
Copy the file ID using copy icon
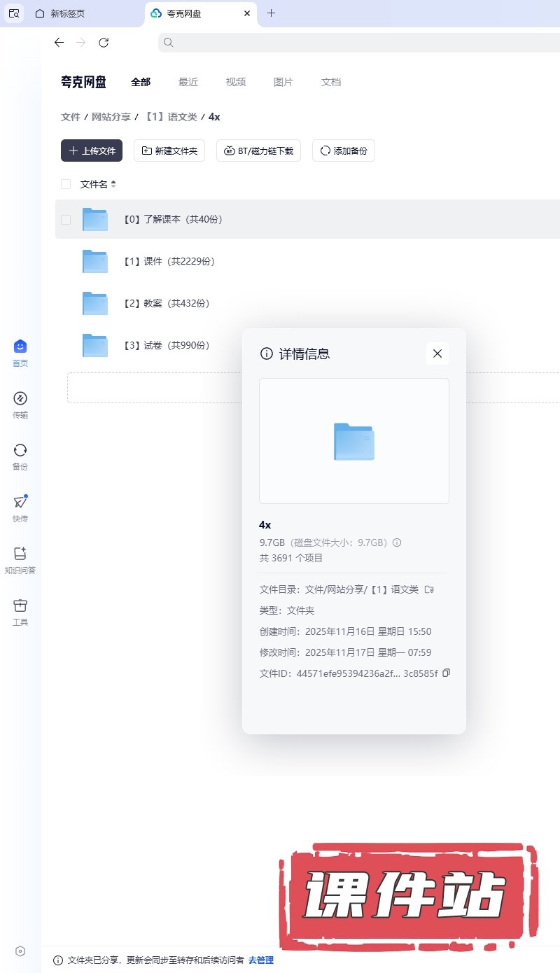pos(447,673)
